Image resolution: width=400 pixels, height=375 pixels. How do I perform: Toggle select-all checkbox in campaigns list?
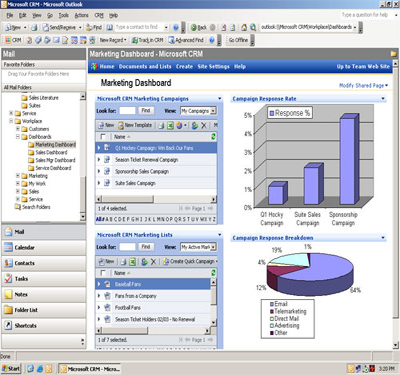coord(103,137)
